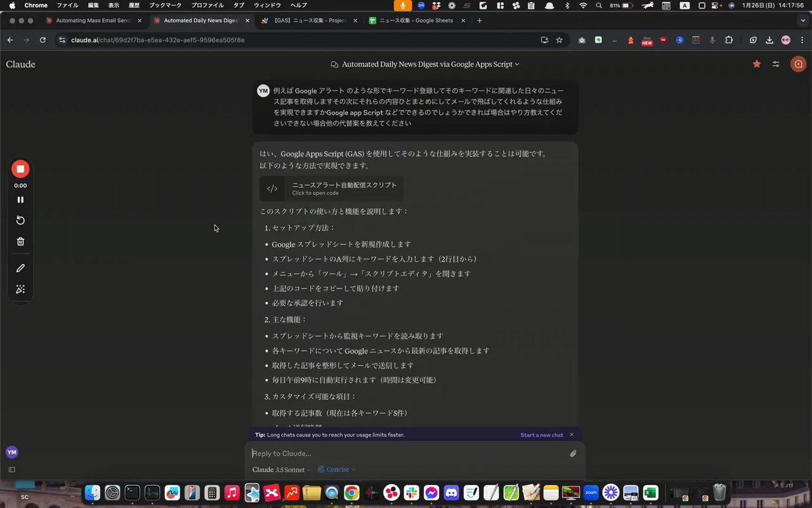Attach a file with the paperclip icon
The width and height of the screenshot is (812, 508).
point(573,453)
